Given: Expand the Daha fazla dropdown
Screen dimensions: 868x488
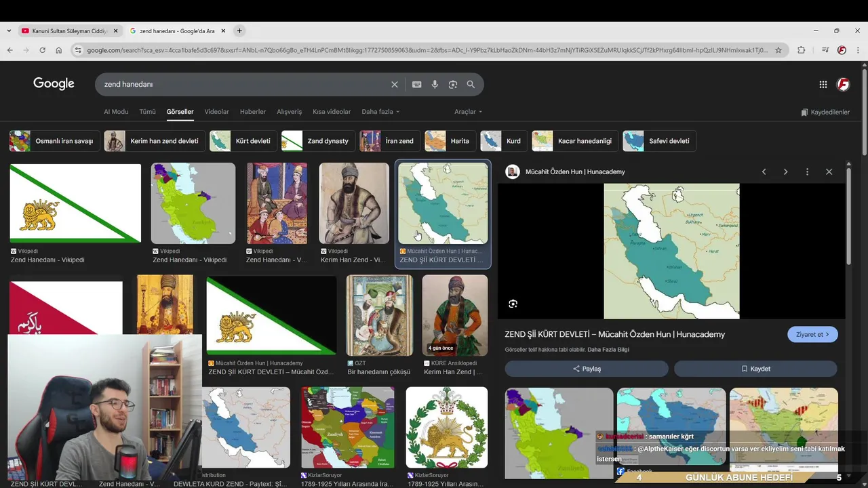Looking at the screenshot, I should pyautogui.click(x=380, y=112).
